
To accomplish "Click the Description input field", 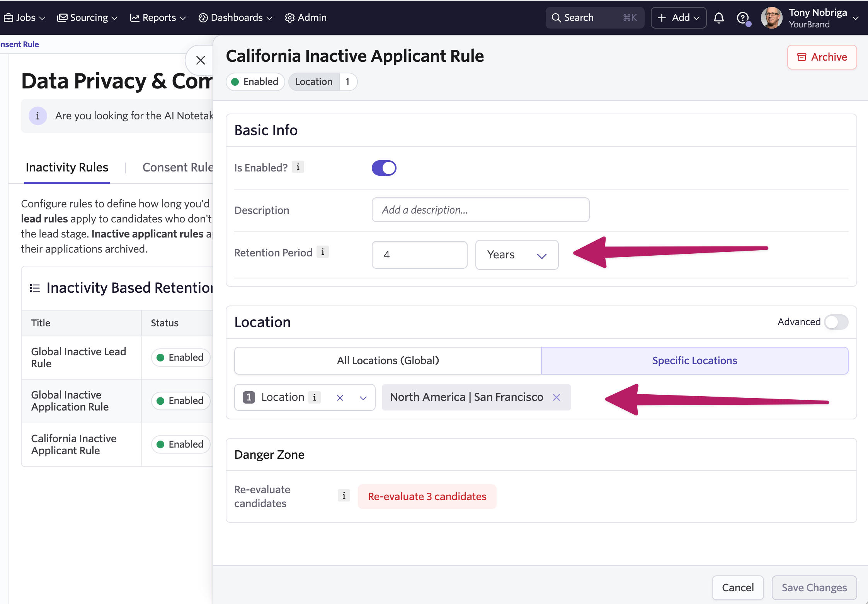I will 480,210.
